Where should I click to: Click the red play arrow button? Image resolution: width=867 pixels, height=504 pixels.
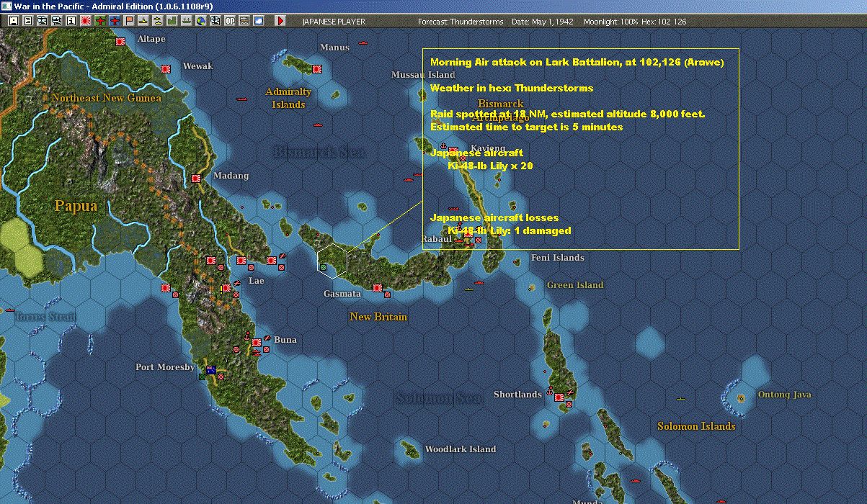[x=280, y=21]
